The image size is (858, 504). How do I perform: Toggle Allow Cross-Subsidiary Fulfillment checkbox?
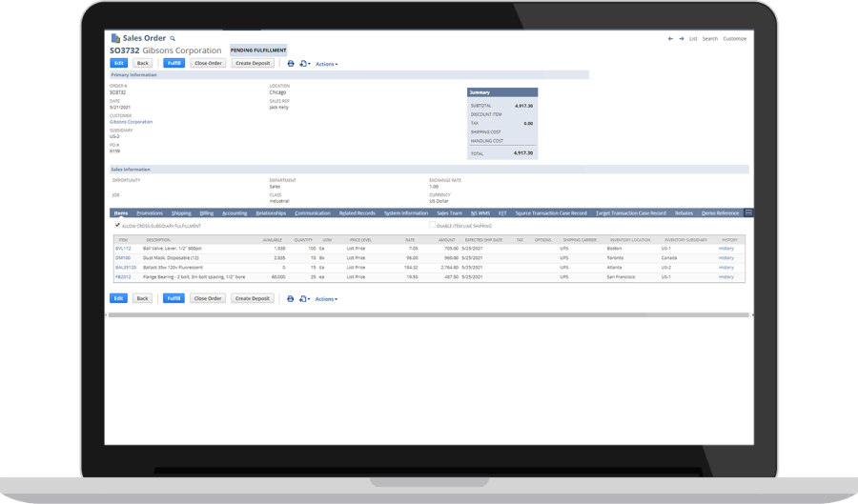pyautogui.click(x=117, y=225)
